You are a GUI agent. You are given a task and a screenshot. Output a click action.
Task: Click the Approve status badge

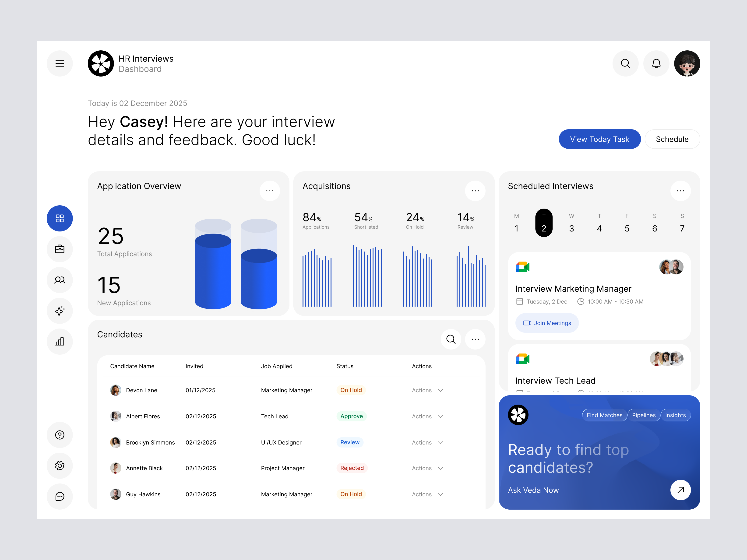pos(352,416)
